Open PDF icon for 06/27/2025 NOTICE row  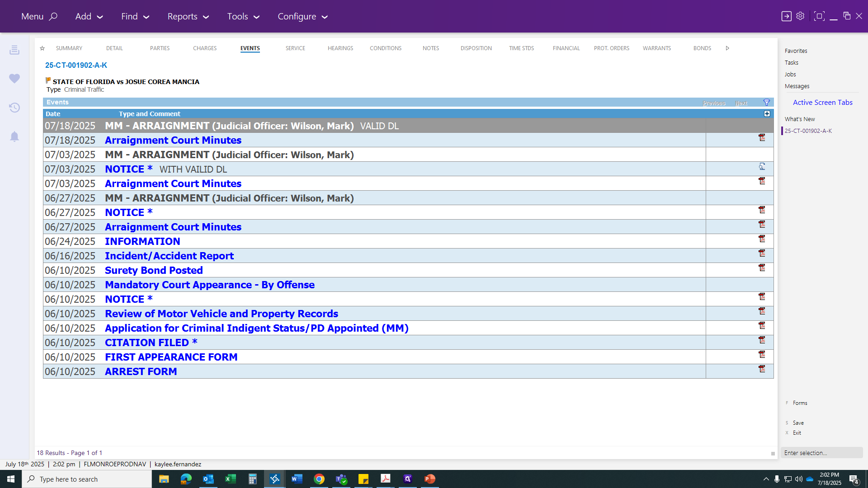tap(762, 210)
